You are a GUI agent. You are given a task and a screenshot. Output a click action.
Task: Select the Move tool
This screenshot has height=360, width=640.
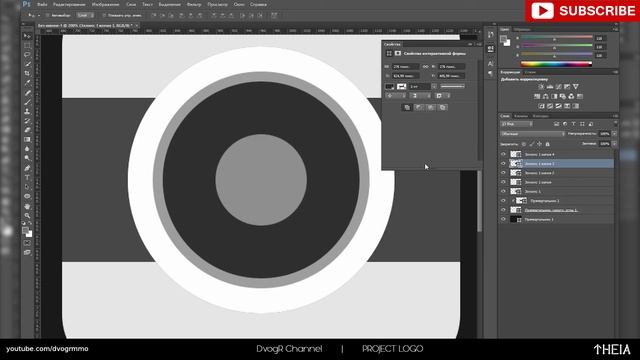pos(27,36)
